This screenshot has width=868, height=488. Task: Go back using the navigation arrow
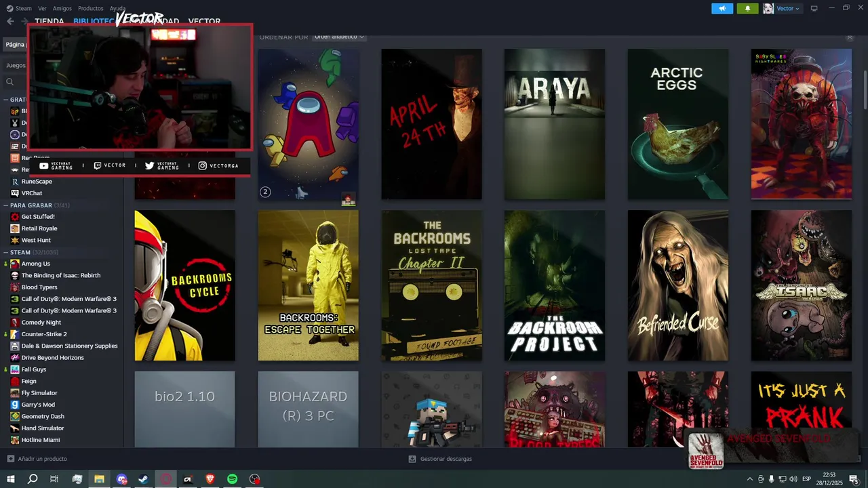point(10,21)
